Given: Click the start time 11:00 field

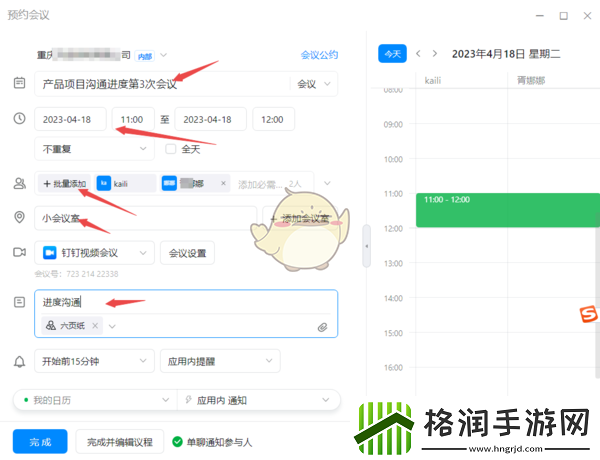Looking at the screenshot, I should [133, 119].
